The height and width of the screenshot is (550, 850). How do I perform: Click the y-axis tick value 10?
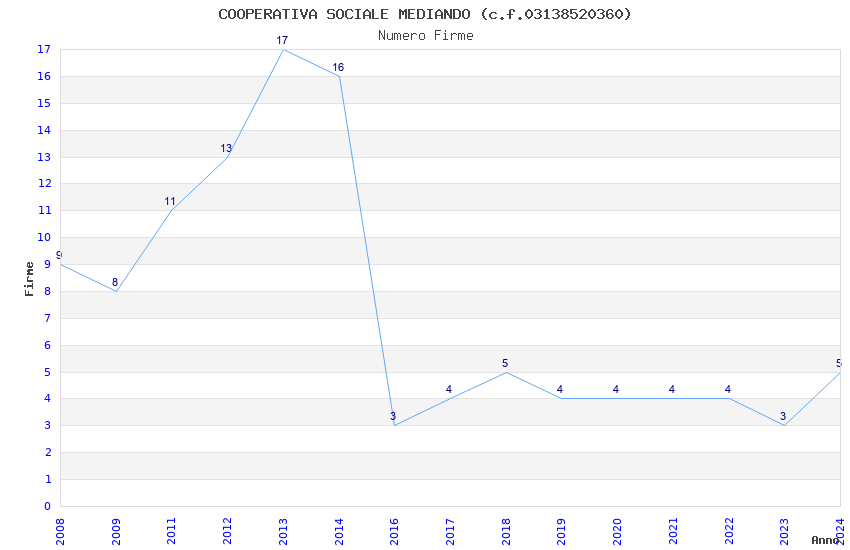click(x=44, y=237)
